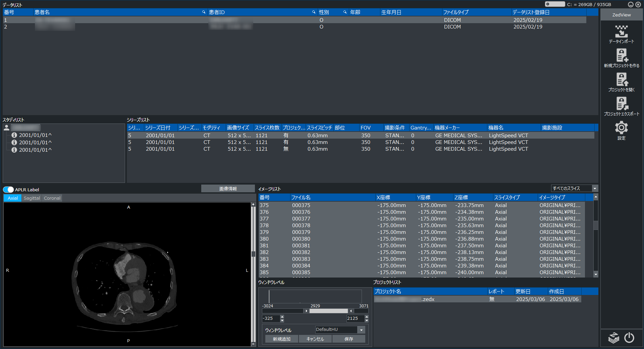Sort projects by プロジェクト名 column header

(x=430, y=292)
